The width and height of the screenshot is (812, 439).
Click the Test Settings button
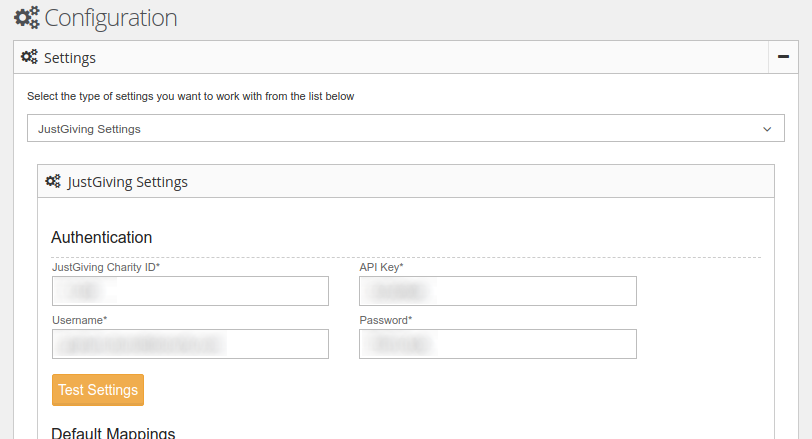tap(98, 390)
